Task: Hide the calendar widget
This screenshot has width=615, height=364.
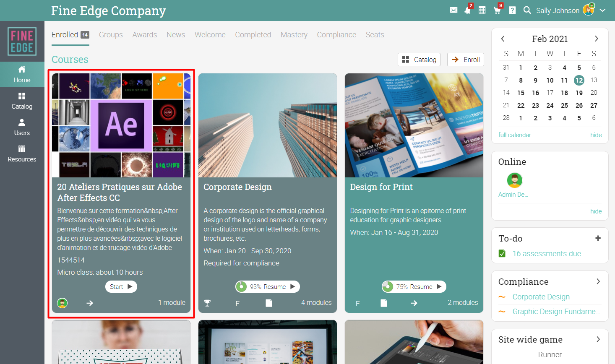Action: [596, 135]
